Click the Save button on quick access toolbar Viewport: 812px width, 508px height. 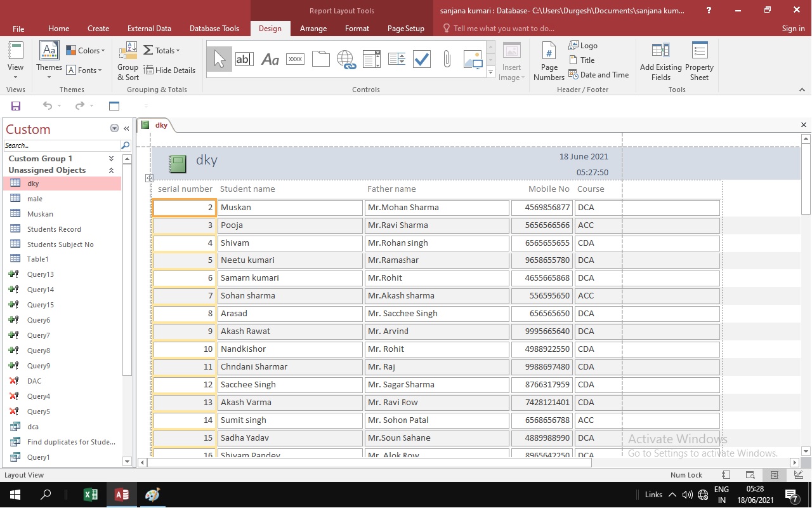(x=15, y=105)
